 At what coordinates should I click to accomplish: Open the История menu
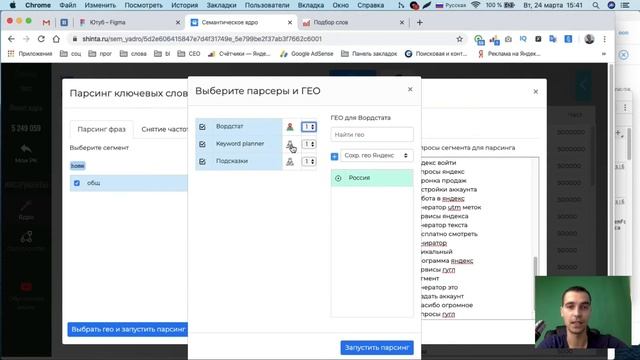pyautogui.click(x=184, y=5)
